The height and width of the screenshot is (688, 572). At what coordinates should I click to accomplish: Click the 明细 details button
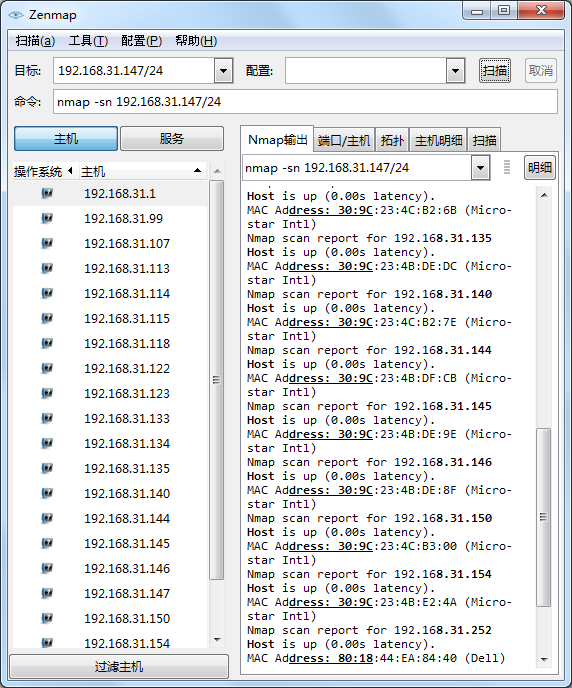(x=540, y=167)
